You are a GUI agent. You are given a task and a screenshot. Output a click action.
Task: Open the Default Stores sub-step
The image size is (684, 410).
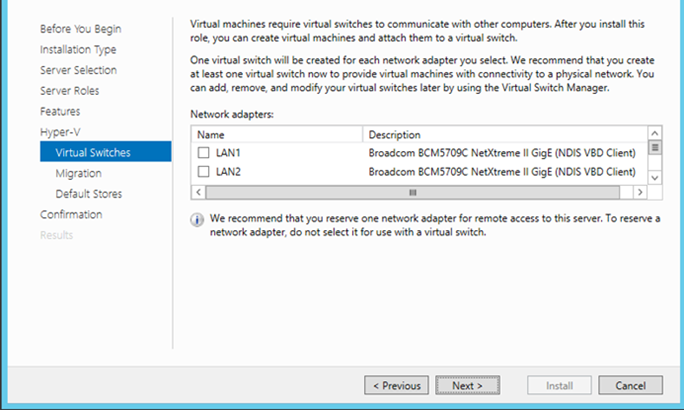[x=89, y=194]
